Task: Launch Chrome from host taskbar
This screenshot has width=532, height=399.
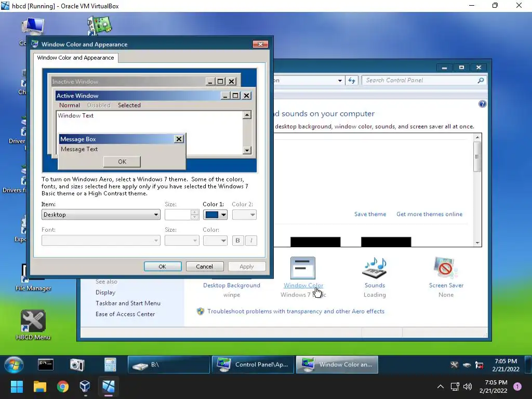Action: click(63, 387)
